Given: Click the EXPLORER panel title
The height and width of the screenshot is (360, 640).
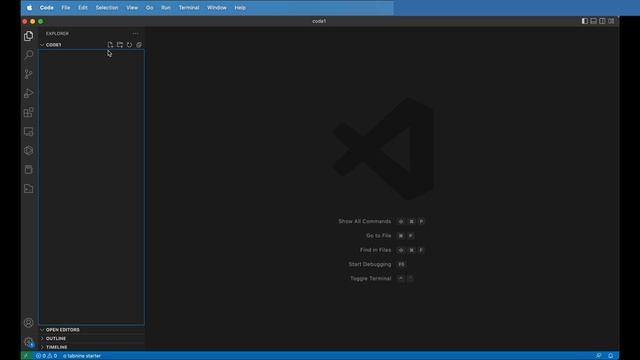Looking at the screenshot, I should [57, 33].
